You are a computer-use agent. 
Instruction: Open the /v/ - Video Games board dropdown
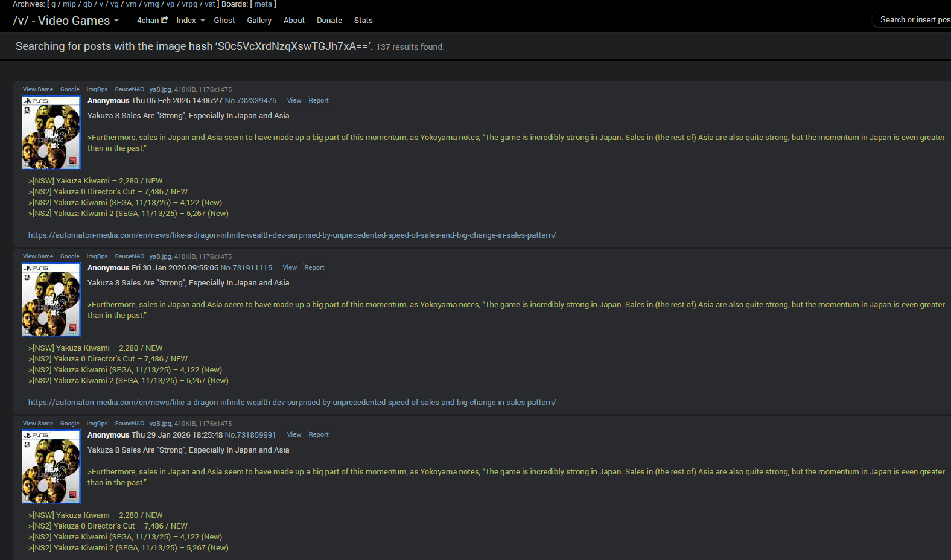click(x=66, y=21)
